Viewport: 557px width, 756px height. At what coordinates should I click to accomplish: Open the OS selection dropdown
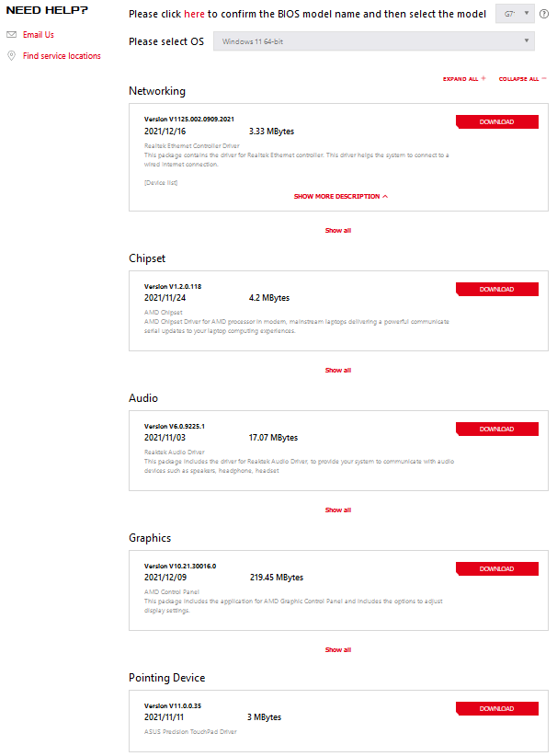click(x=373, y=41)
